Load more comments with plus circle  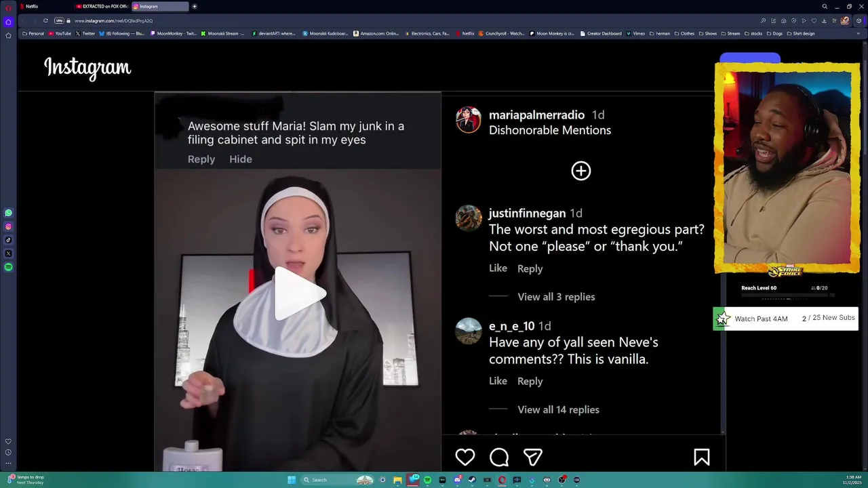[581, 171]
